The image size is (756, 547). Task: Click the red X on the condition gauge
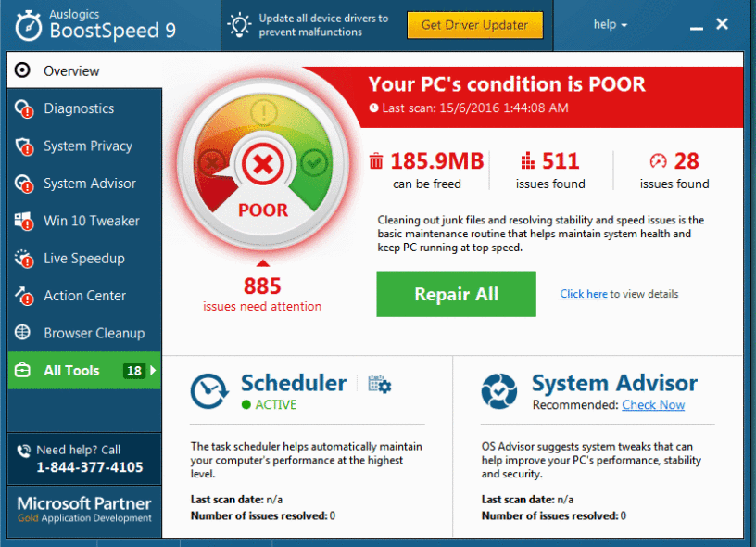click(x=263, y=164)
